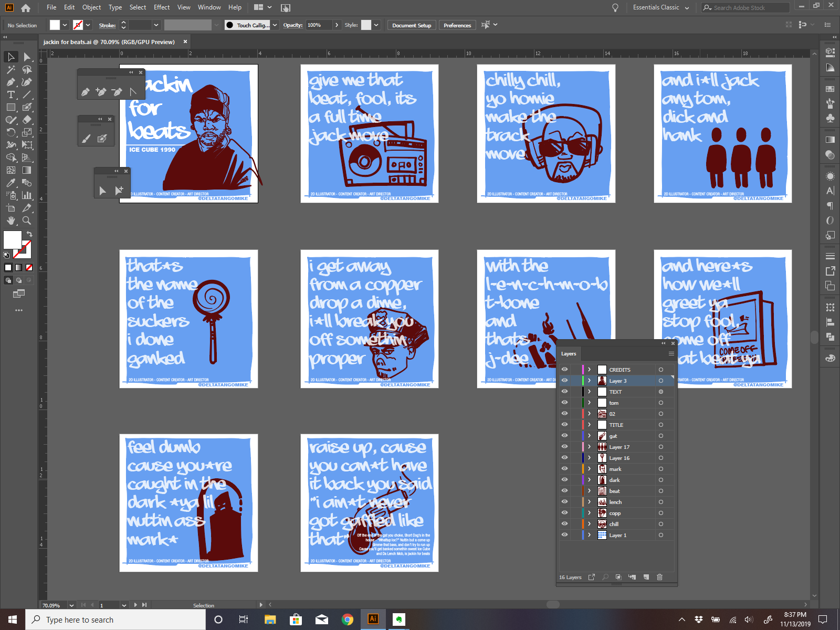The height and width of the screenshot is (630, 840).
Task: Click the Windows Start button
Action: click(x=13, y=619)
